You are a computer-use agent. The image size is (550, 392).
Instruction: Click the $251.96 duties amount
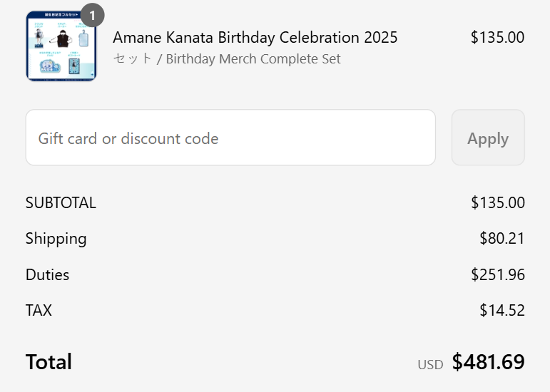click(x=497, y=274)
